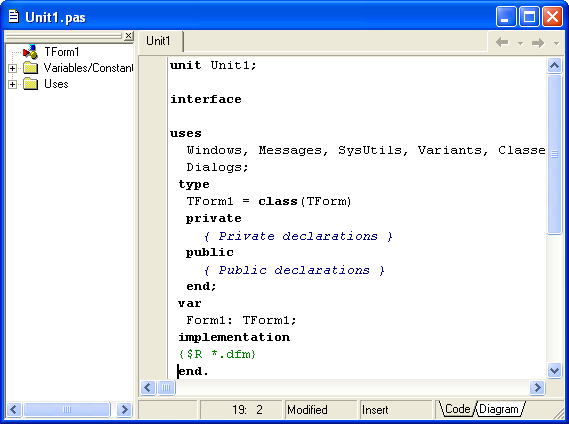The image size is (569, 424).
Task: Expand the Uses tree node
Action: point(12,84)
